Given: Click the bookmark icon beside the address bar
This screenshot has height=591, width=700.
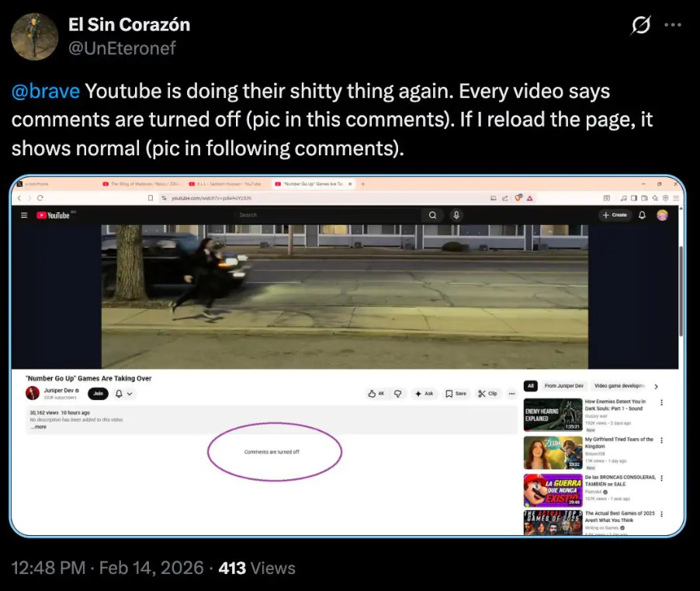Looking at the screenshot, I should click(x=151, y=198).
